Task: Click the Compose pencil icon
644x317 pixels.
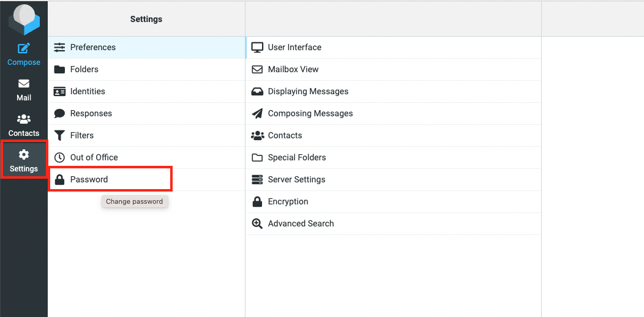Action: coord(24,49)
